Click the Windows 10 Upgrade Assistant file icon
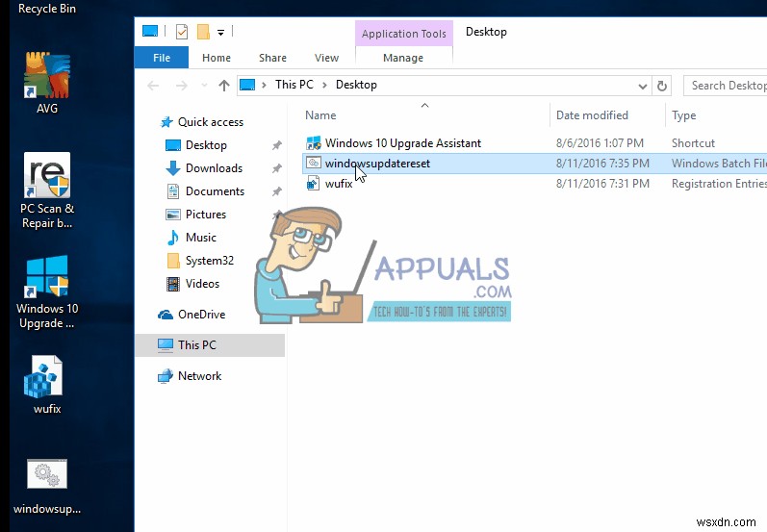The width and height of the screenshot is (767, 532). 313,142
